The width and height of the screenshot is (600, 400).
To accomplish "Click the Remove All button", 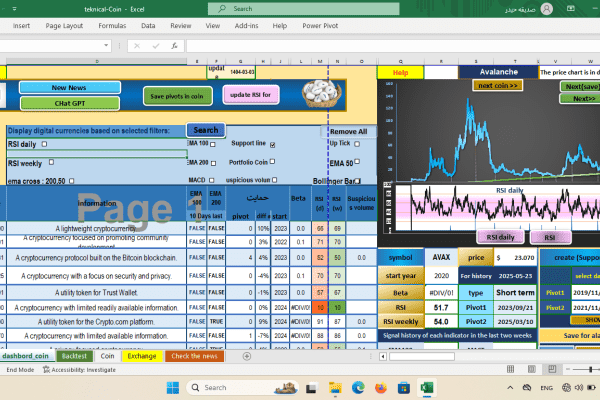I will tap(348, 131).
